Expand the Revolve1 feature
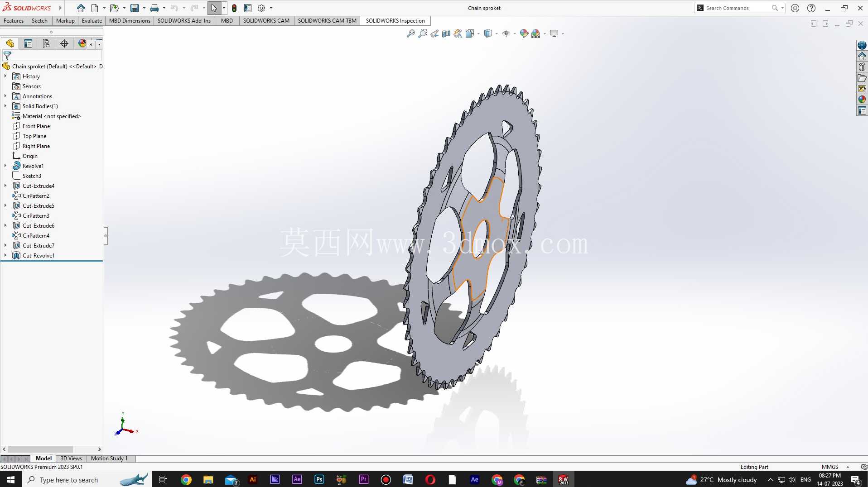The height and width of the screenshot is (487, 868). point(5,166)
